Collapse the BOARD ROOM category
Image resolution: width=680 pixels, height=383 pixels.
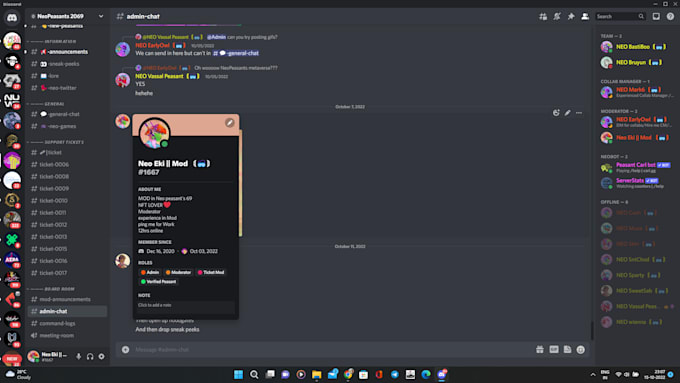pos(59,289)
